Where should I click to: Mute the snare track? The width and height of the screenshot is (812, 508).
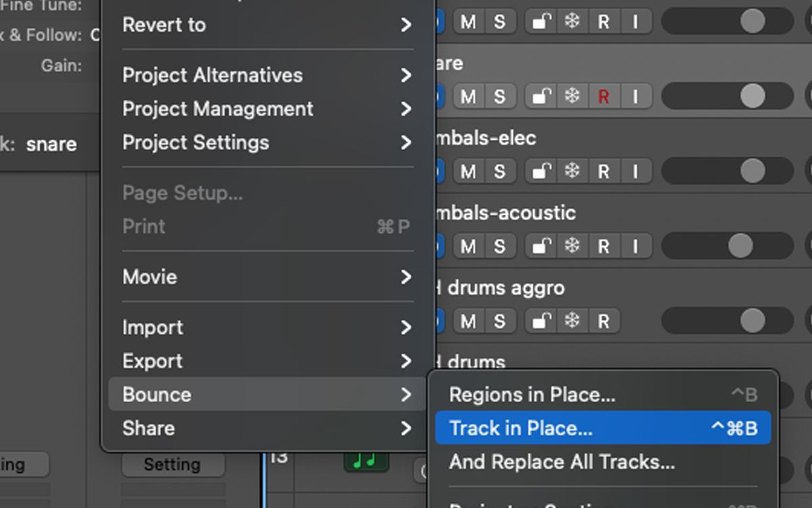click(467, 96)
